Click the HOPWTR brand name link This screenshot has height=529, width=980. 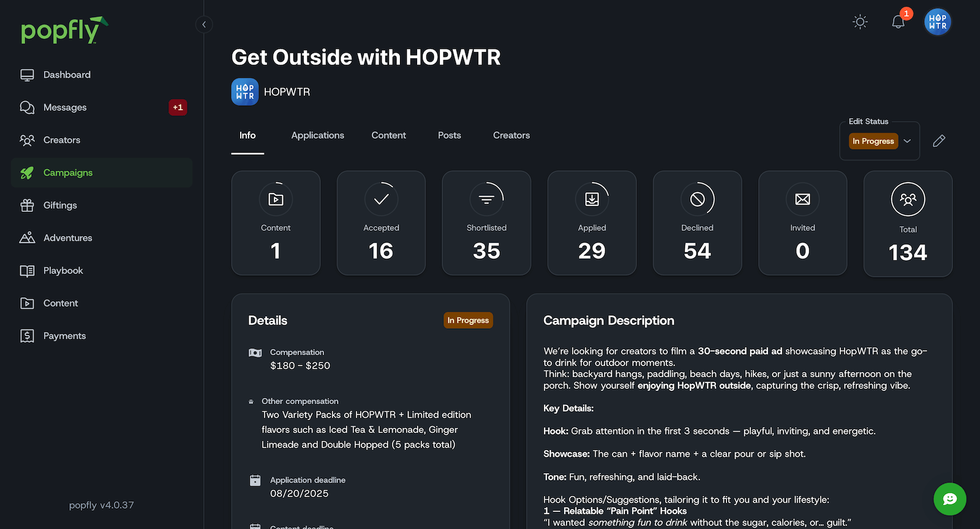click(287, 92)
